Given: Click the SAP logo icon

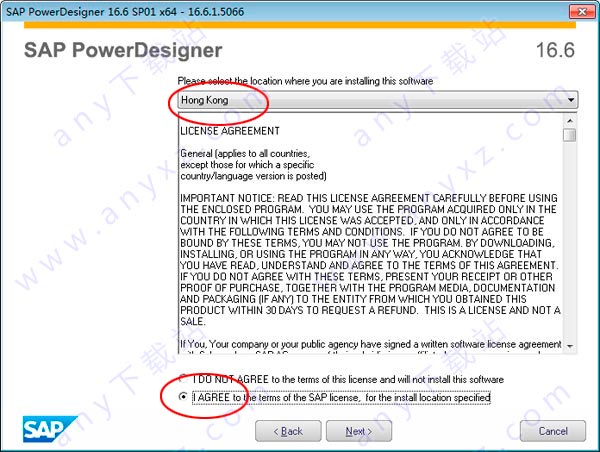Looking at the screenshot, I should point(50,429).
